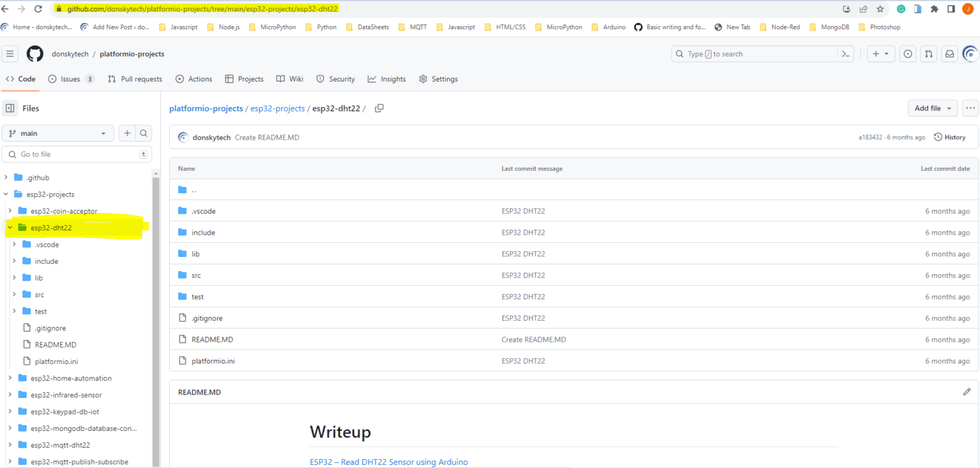The width and height of the screenshot is (980, 468).
Task: Open the global navigation hamburger menu
Action: tap(10, 54)
